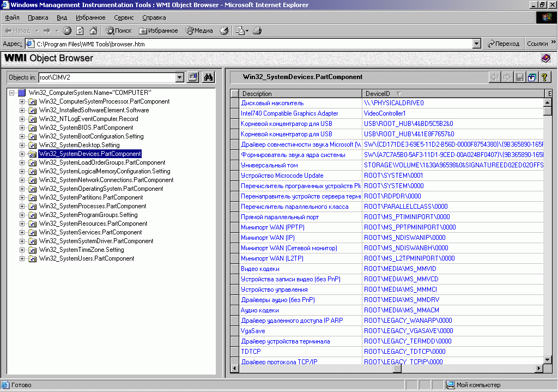Click the Win32_SystemUsers.PartComponent folder icon
Screen dimensions: 558x392
32,259
